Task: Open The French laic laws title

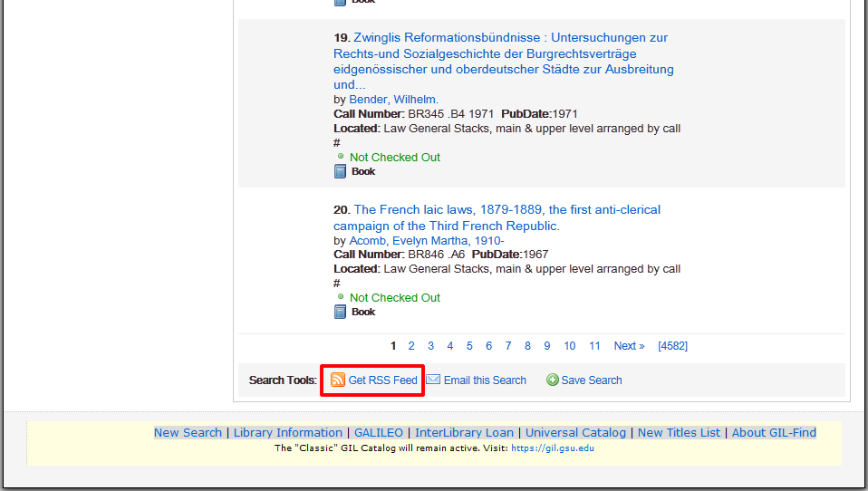Action: (497, 217)
